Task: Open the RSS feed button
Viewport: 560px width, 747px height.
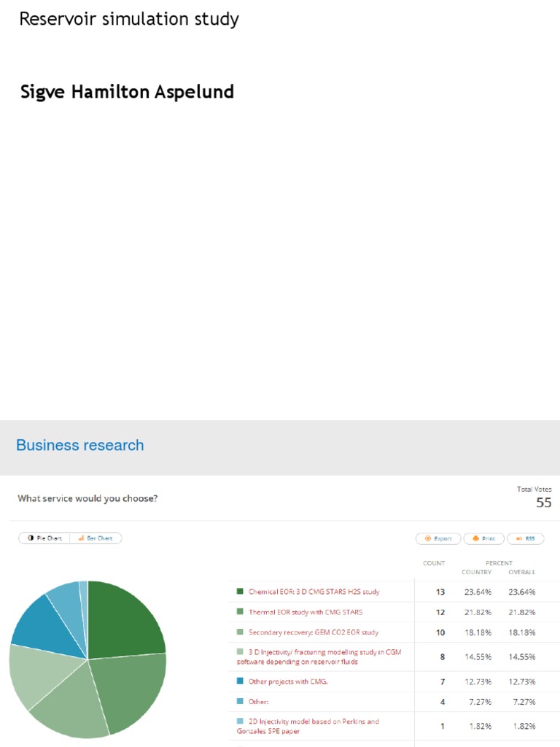Action: point(526,538)
